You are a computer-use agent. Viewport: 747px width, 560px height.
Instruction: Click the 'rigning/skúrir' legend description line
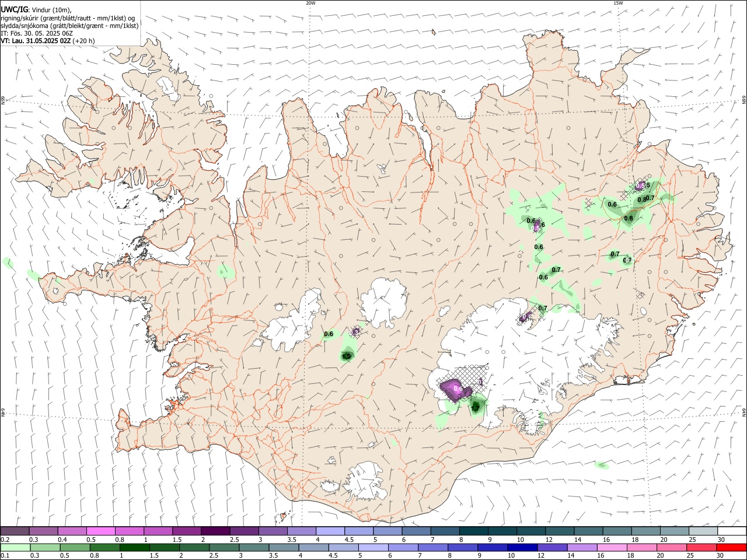coord(68,18)
